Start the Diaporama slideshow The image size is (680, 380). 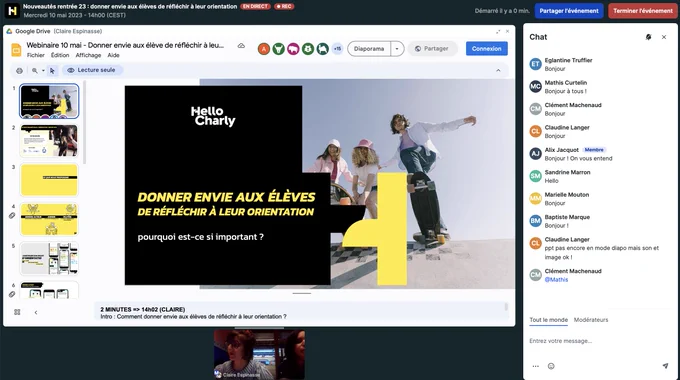(369, 49)
